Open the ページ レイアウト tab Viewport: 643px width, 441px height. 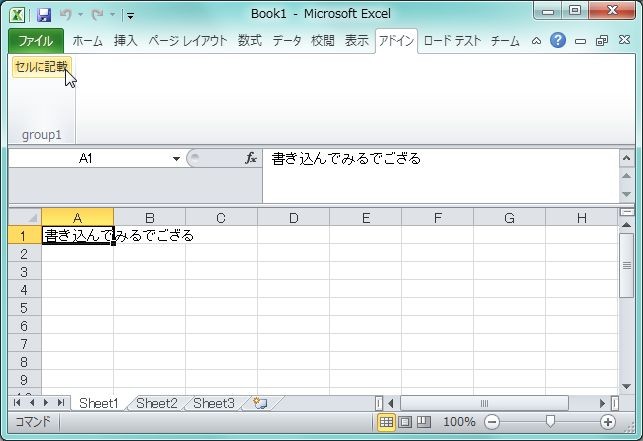(187, 41)
